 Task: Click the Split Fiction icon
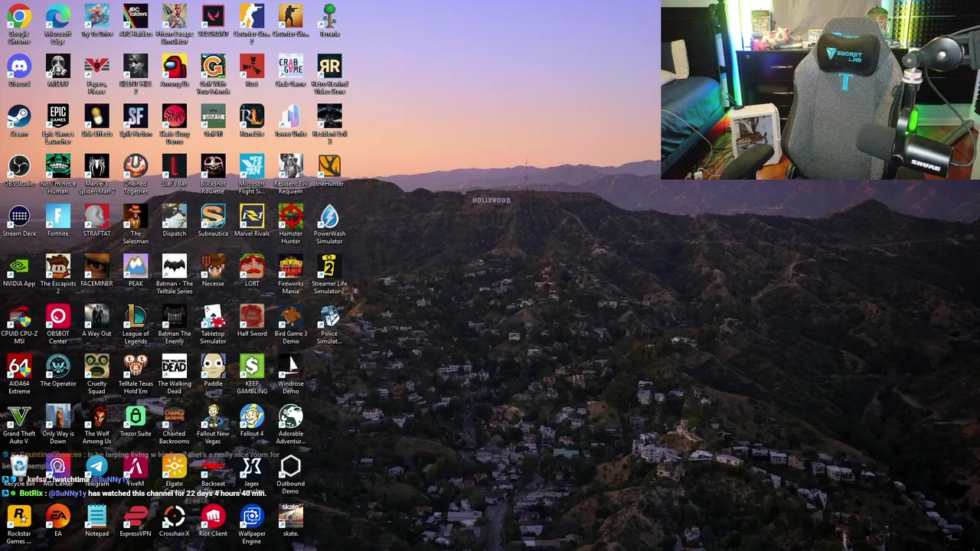coord(136,120)
